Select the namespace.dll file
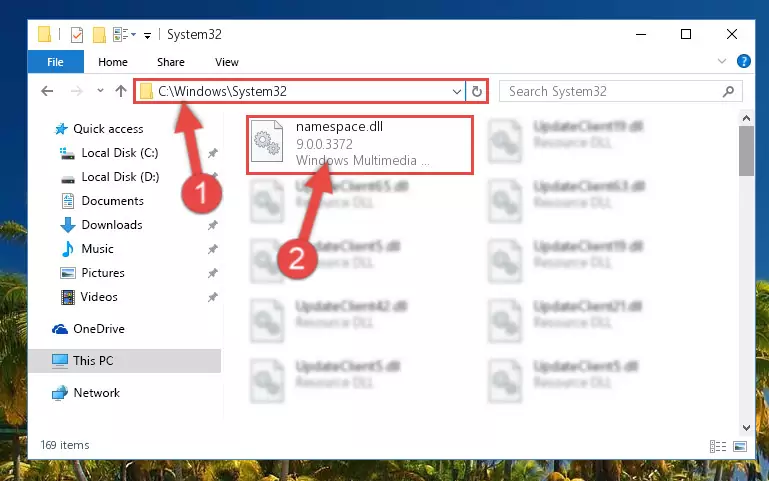769x481 pixels. click(x=360, y=145)
